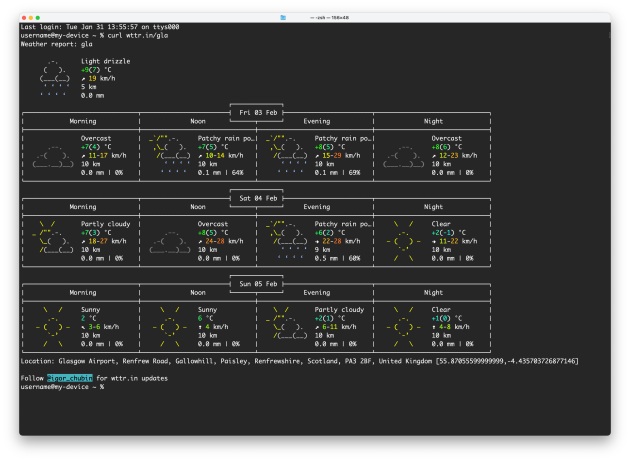The width and height of the screenshot is (630, 461).
Task: Click the 'Night' header under Sat 04 Feb
Action: (x=433, y=207)
